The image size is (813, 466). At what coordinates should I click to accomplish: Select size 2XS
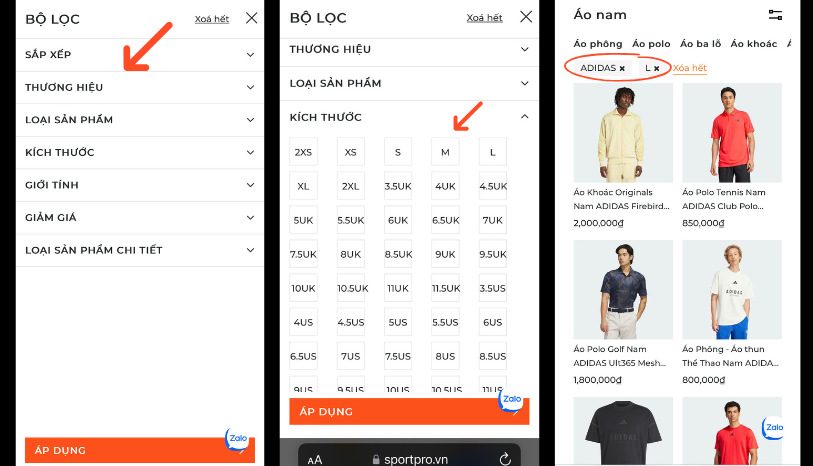click(x=303, y=152)
